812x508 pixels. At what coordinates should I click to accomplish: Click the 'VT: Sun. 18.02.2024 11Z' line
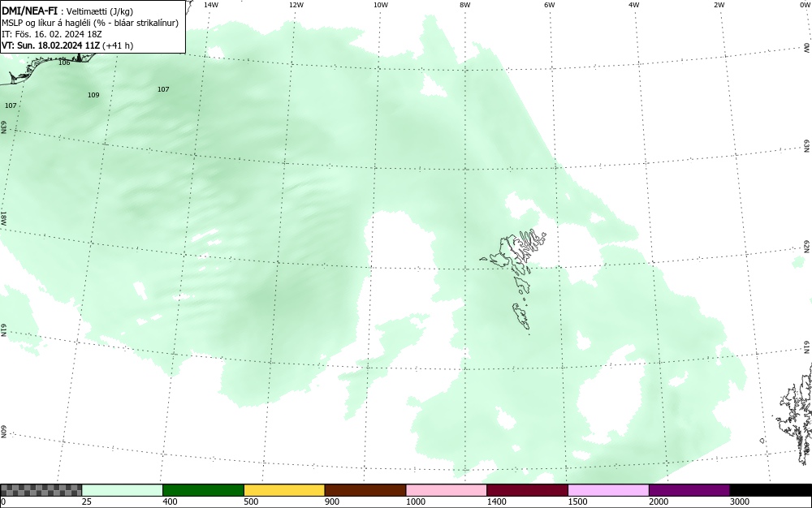[x=67, y=45]
